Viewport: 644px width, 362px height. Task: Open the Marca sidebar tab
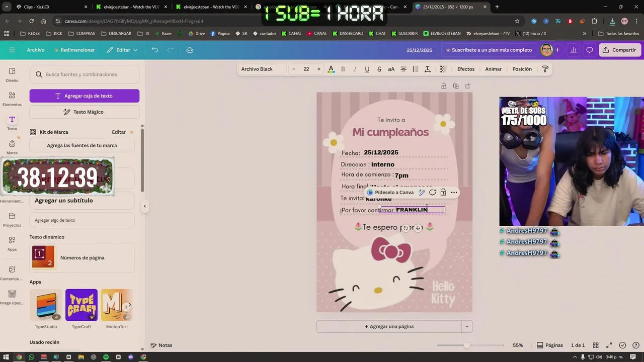coord(12,147)
